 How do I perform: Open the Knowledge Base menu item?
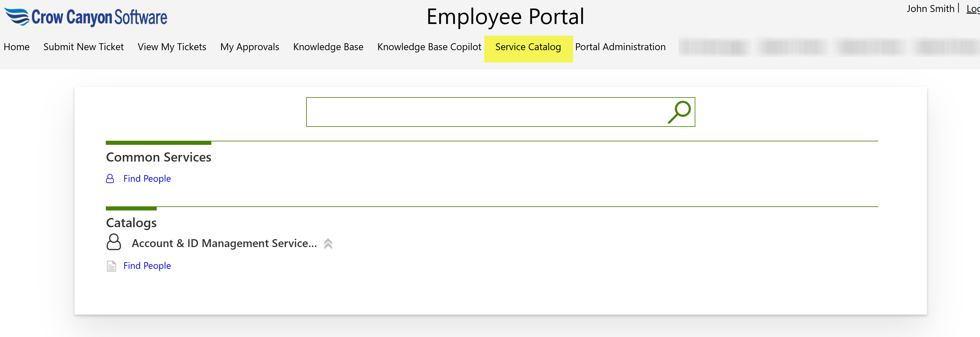coord(328,47)
